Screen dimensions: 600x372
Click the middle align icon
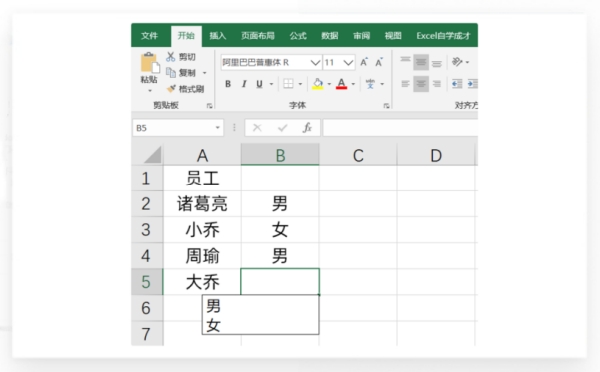click(421, 62)
